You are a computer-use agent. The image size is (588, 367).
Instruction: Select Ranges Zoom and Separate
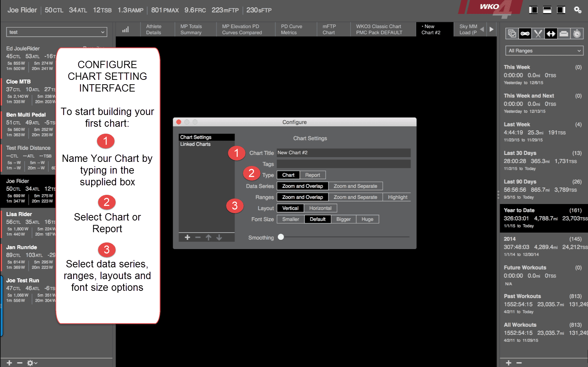(x=355, y=197)
